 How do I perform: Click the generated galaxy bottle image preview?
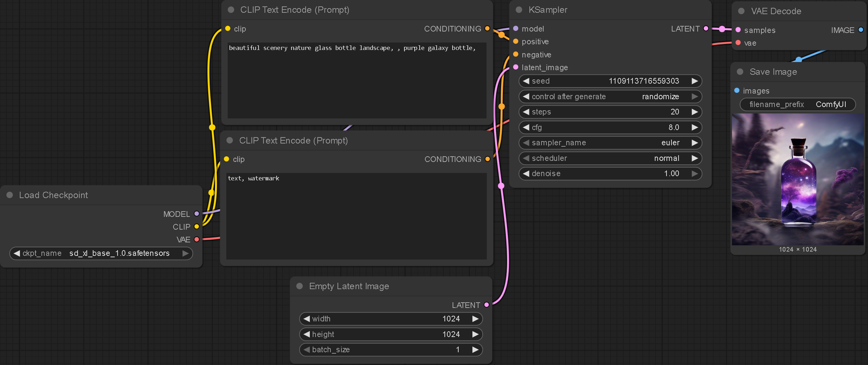(x=798, y=179)
